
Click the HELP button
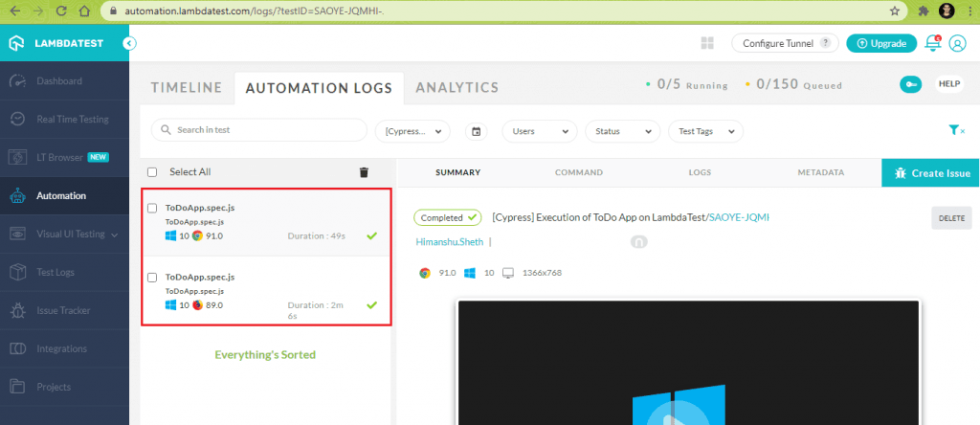click(x=949, y=84)
